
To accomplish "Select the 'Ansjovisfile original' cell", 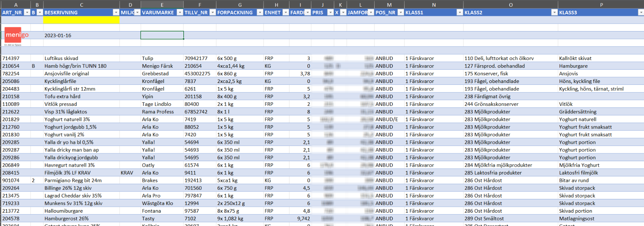I will pyautogui.click(x=81, y=73).
